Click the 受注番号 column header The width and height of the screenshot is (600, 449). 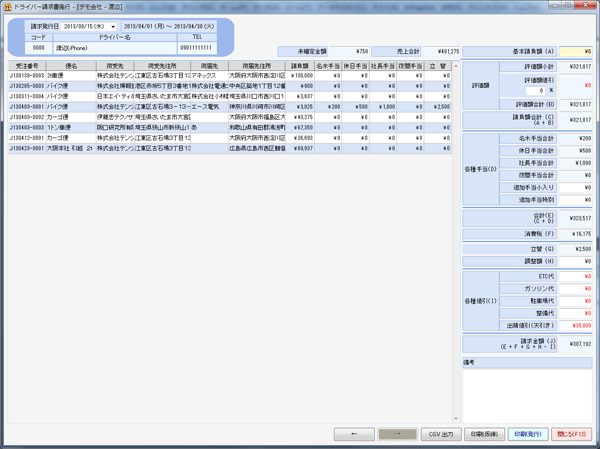(x=22, y=65)
